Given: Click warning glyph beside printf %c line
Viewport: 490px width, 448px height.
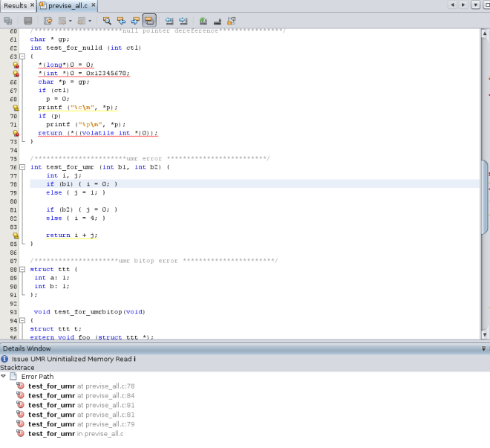Looking at the screenshot, I should 16,108.
